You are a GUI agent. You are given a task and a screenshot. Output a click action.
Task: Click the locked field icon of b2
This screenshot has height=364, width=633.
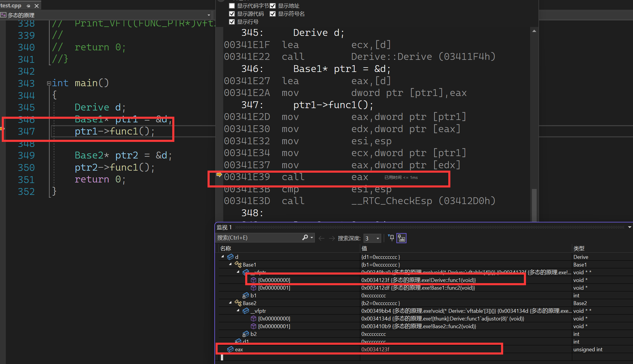pyautogui.click(x=246, y=334)
